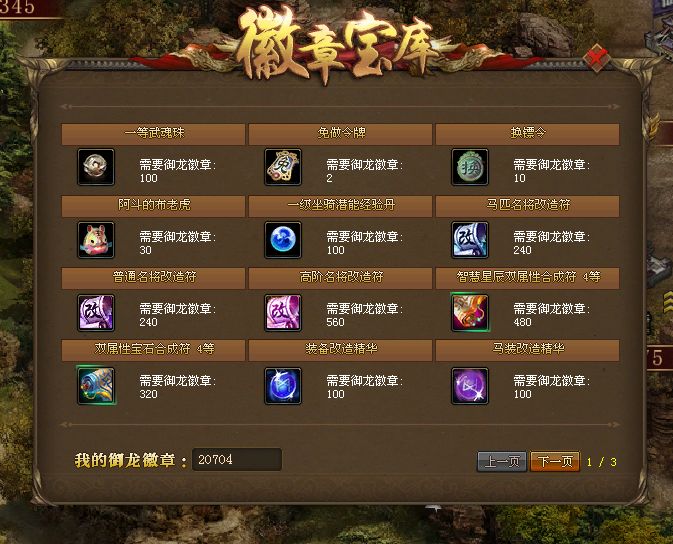Select the 阿斗的布老虎 tiger toy icon
Viewport: 673px width, 544px height.
pyautogui.click(x=96, y=240)
